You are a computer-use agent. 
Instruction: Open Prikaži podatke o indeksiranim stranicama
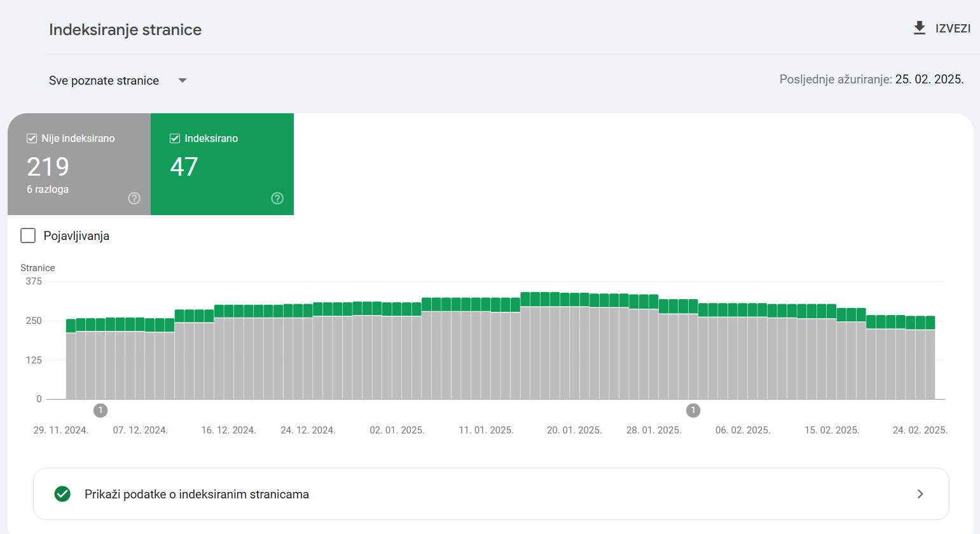197,495
